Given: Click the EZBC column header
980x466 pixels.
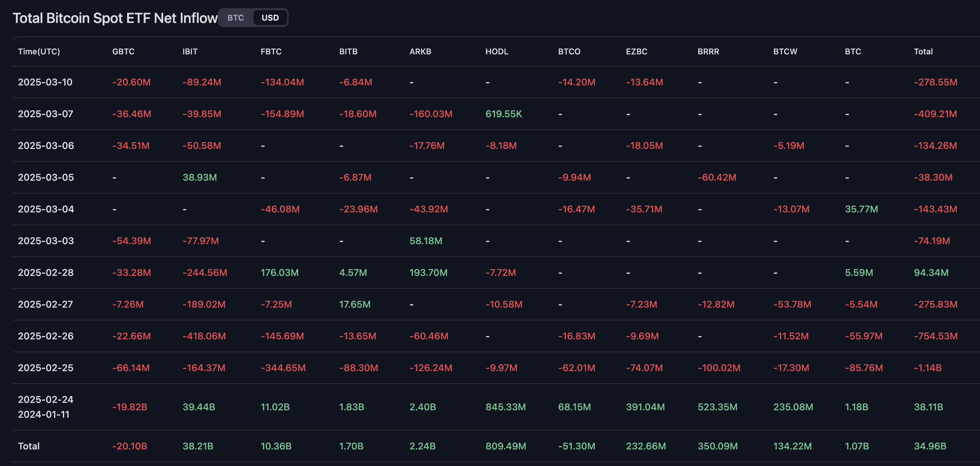Looking at the screenshot, I should point(636,51).
